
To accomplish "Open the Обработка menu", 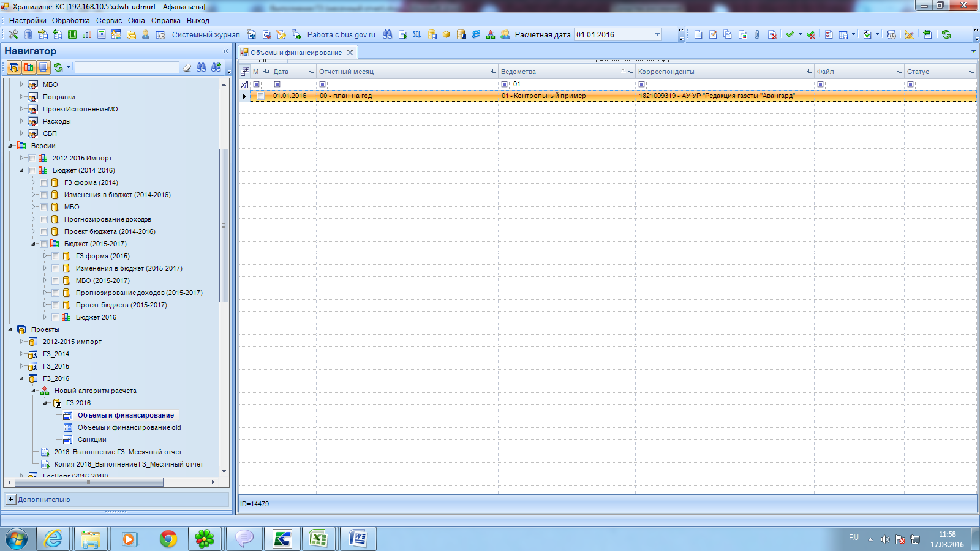I will pyautogui.click(x=70, y=20).
